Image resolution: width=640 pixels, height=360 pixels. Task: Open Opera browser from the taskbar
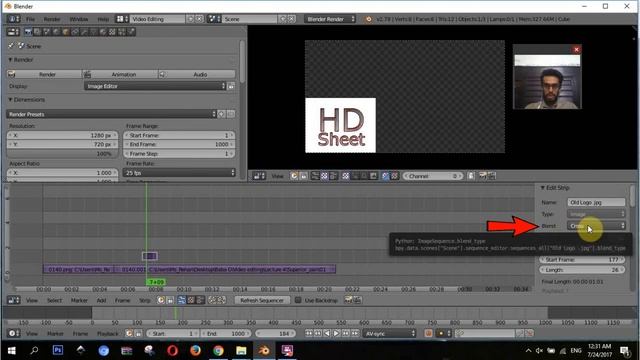click(x=172, y=351)
